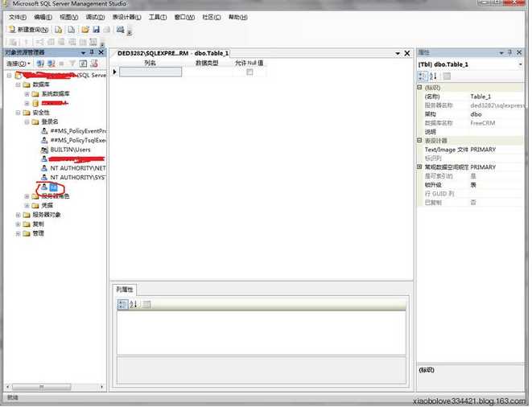The width and height of the screenshot is (532, 407).
Task: Click the greyed-out printer icon after the save icon
Action: point(106,30)
